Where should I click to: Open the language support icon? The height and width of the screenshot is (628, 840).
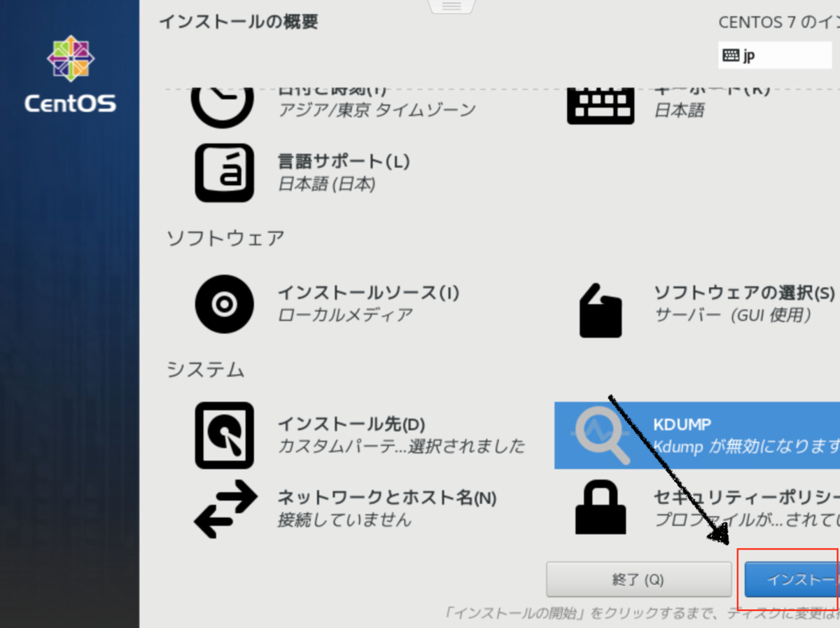[224, 172]
